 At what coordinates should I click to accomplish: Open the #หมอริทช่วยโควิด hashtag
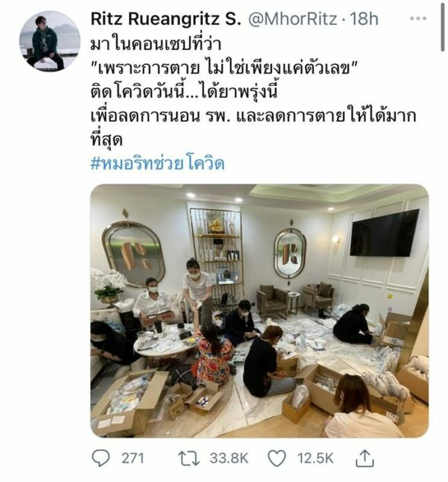tap(157, 163)
